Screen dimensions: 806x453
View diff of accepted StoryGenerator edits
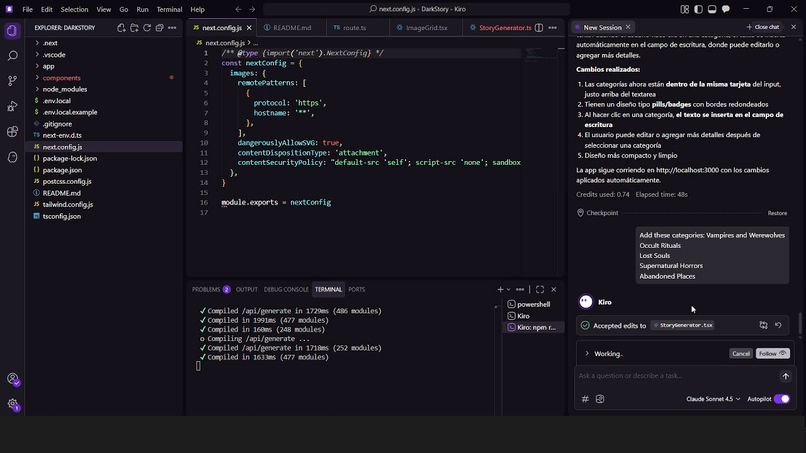tap(763, 325)
